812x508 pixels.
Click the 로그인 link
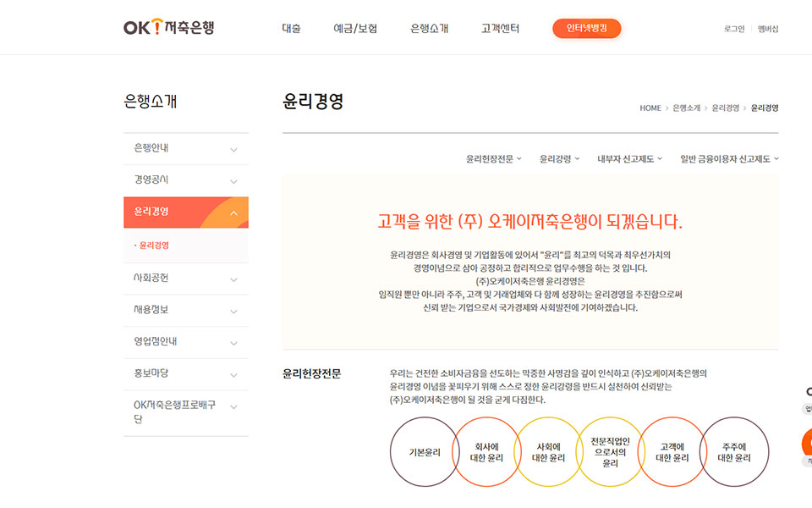point(734,29)
